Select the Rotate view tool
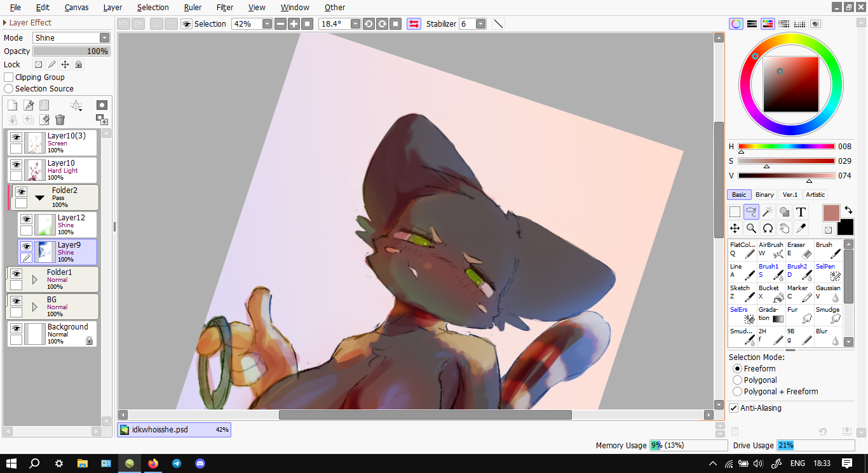868x473 pixels. click(768, 229)
